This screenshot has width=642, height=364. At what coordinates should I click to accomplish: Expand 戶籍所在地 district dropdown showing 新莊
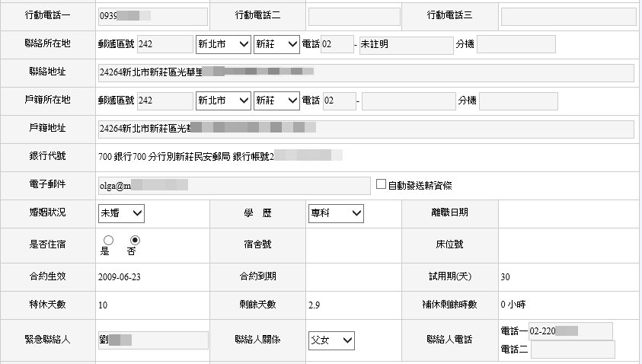(x=276, y=101)
